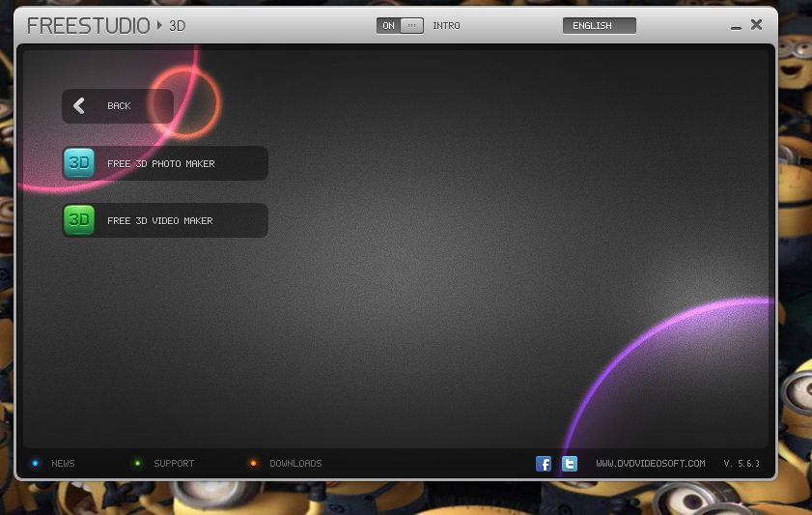Launch Free 3D Photo Maker
This screenshot has width=812, height=515.
165,163
